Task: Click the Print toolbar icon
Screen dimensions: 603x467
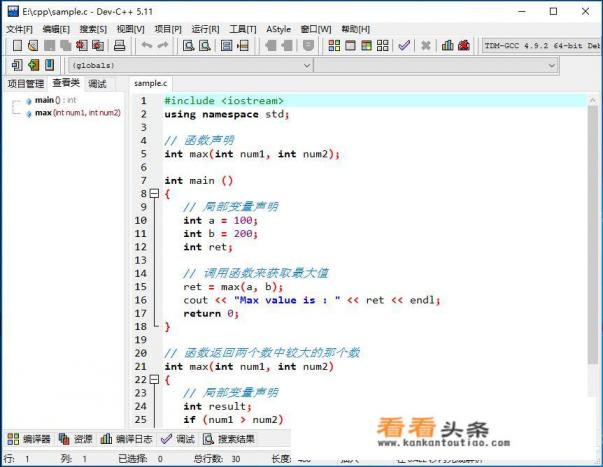Action: pyautogui.click(x=119, y=45)
